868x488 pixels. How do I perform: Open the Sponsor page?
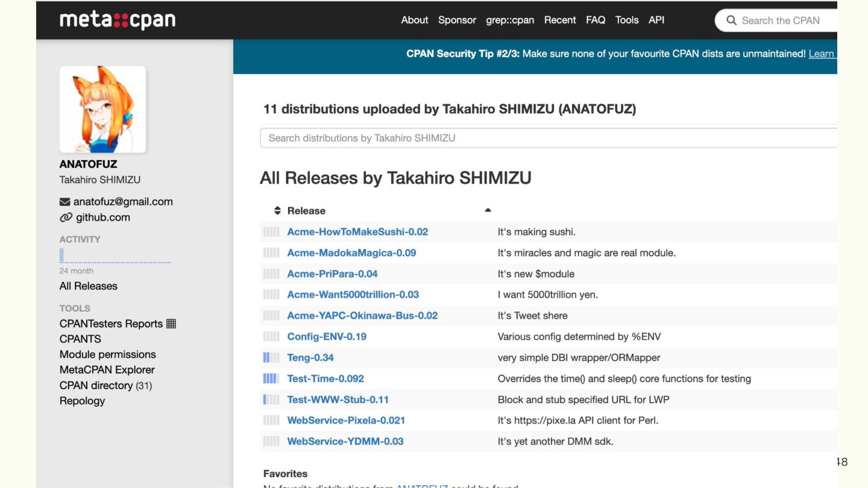(x=457, y=20)
